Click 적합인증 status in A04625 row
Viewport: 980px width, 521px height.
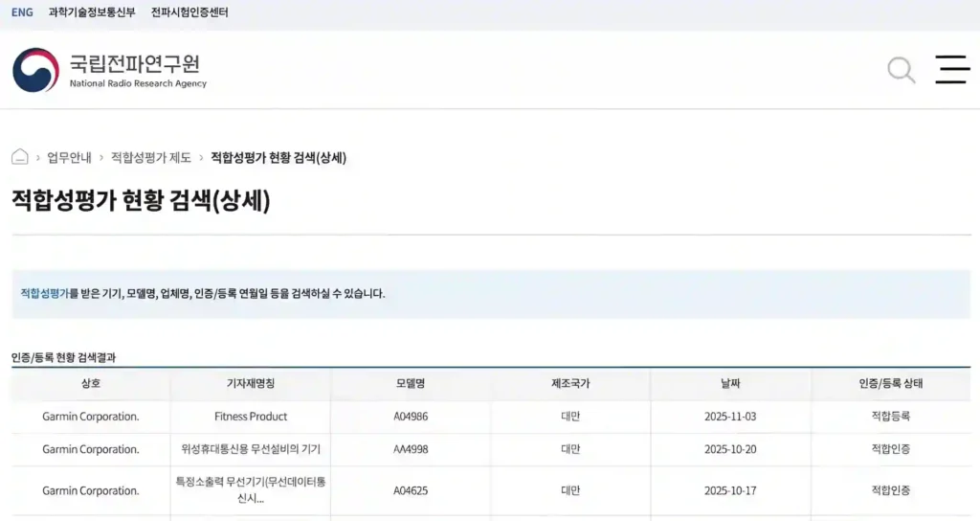[891, 490]
